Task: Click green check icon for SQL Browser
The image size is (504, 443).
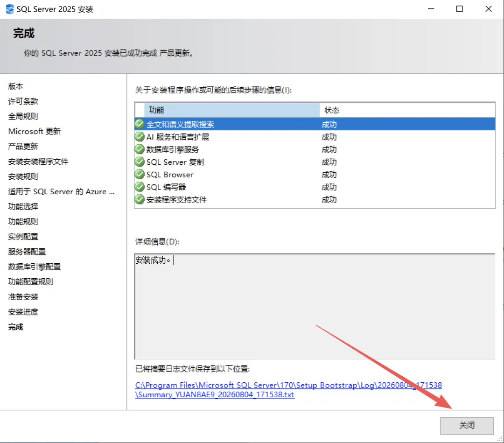Action: 140,174
